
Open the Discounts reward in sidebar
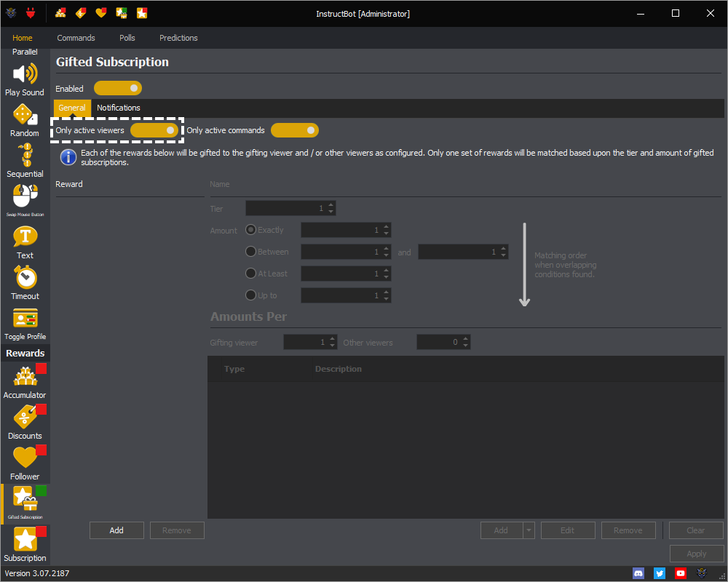(25, 423)
